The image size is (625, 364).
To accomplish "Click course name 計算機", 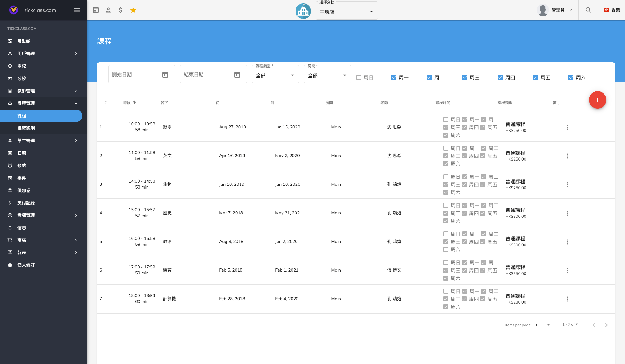I will (170, 299).
